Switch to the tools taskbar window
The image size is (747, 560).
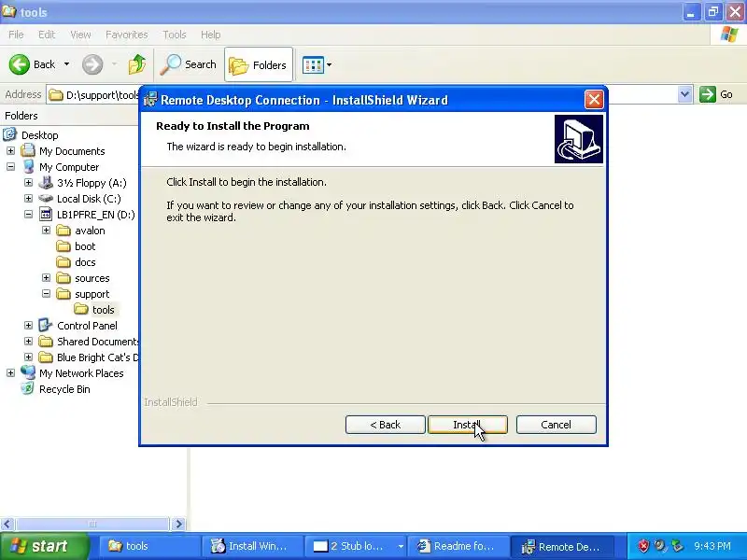tap(149, 546)
